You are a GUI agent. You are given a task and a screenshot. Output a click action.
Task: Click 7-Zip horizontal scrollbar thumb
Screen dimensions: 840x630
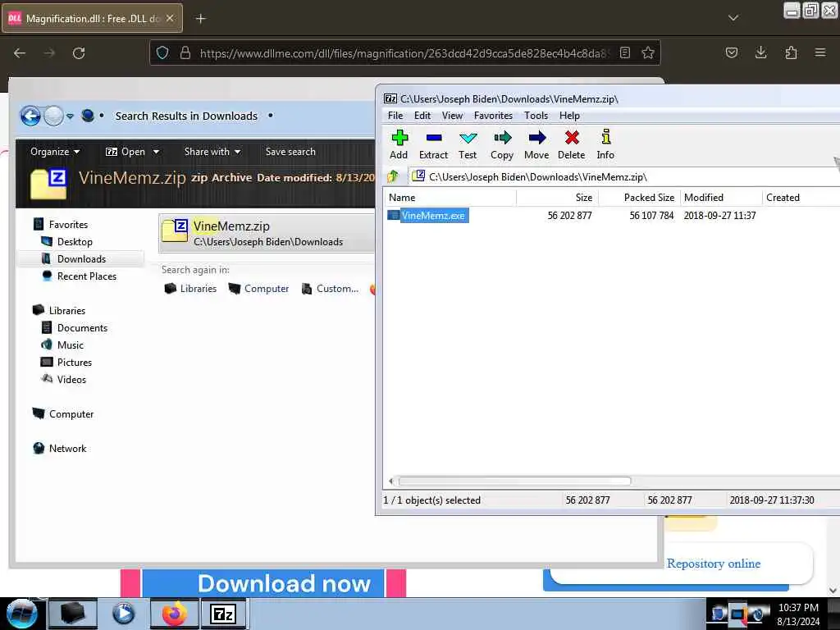point(514,481)
